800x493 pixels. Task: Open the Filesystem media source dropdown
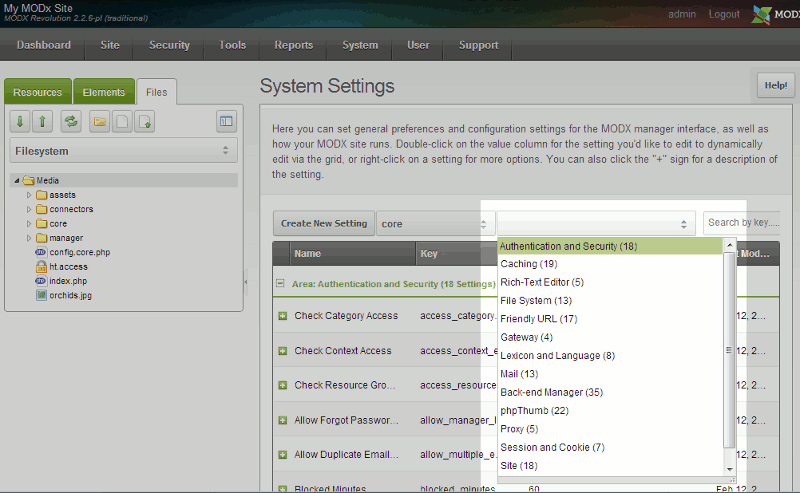(x=124, y=152)
